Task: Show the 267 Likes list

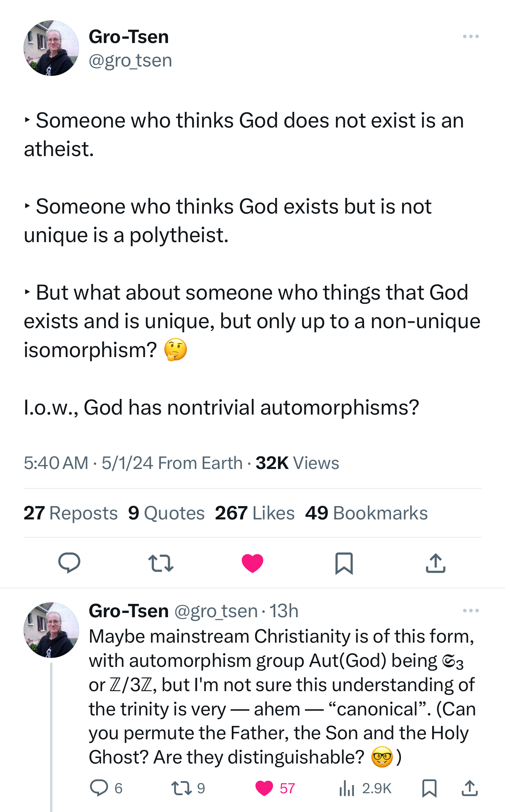Action: (255, 513)
